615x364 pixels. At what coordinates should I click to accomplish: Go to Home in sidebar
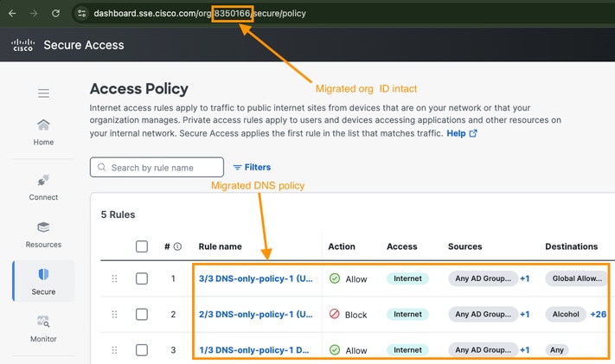(43, 132)
